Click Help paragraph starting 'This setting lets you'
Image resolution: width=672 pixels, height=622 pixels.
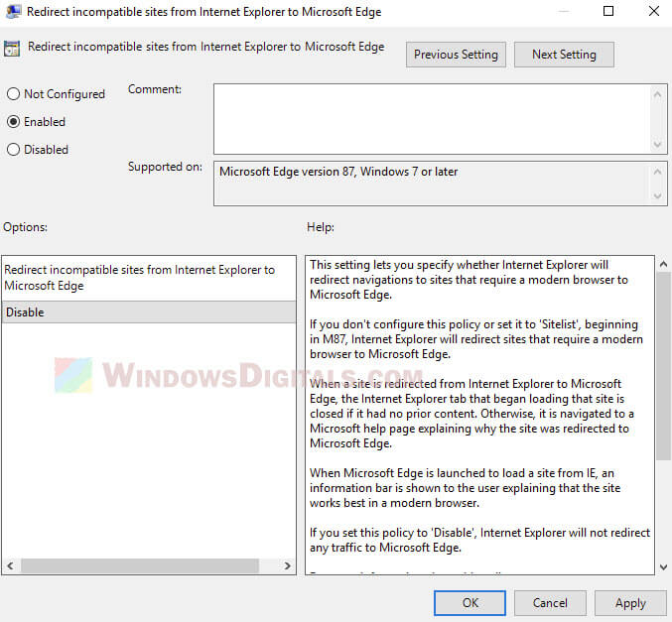[469, 280]
